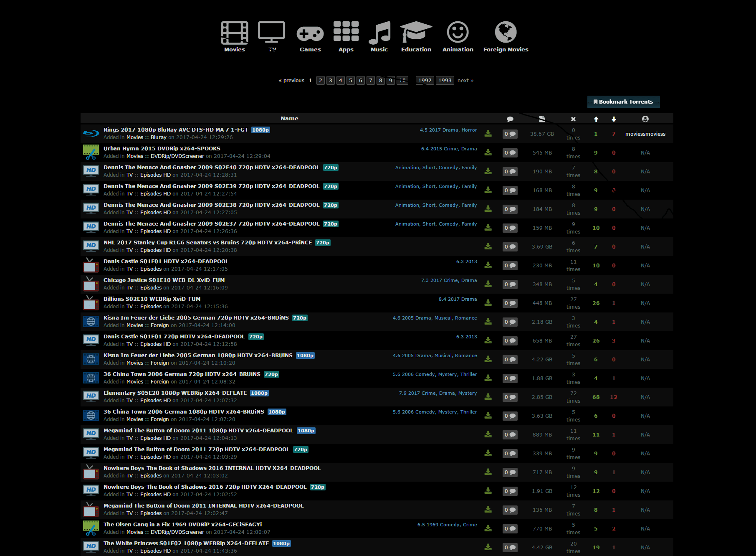Click the 1080p badge on Elementary S05E20
Viewport: 756px width, 556px height.
[259, 393]
